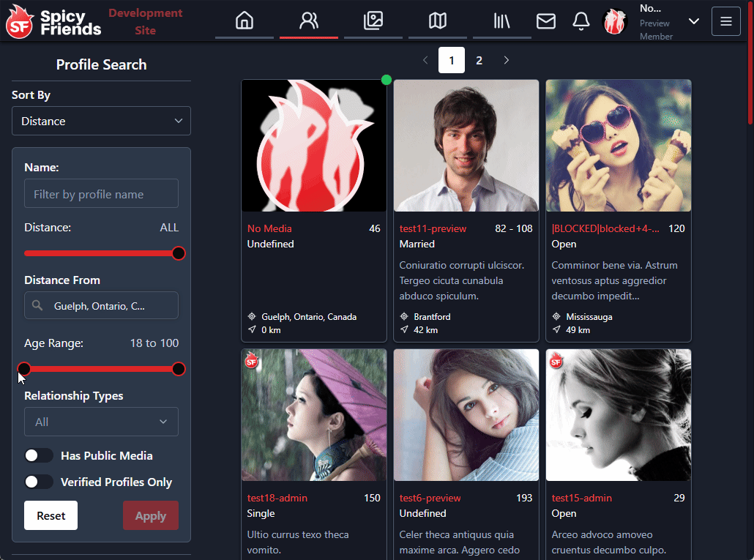The width and height of the screenshot is (754, 560).
Task: Open the map icon in top navigation
Action: (x=438, y=21)
